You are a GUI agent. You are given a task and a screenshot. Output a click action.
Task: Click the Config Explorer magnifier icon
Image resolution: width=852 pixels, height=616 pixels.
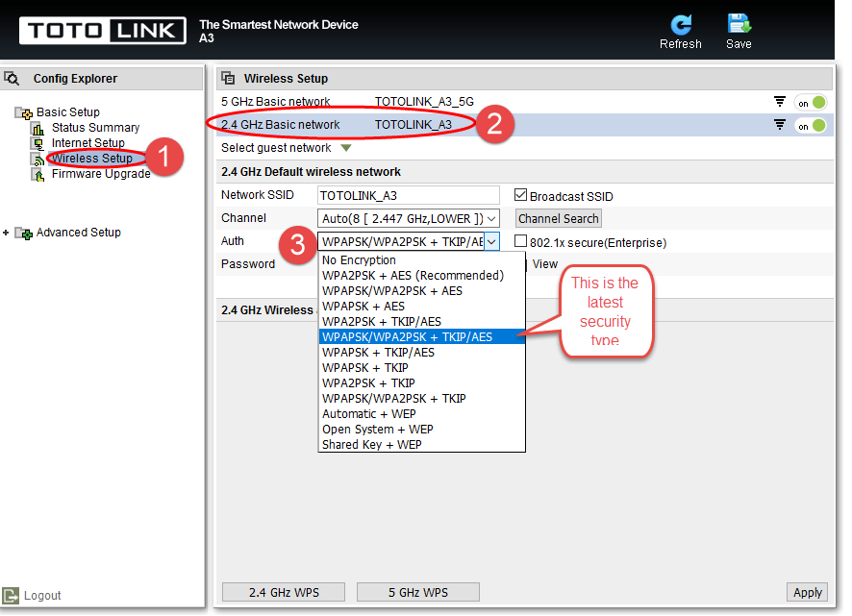(12, 79)
